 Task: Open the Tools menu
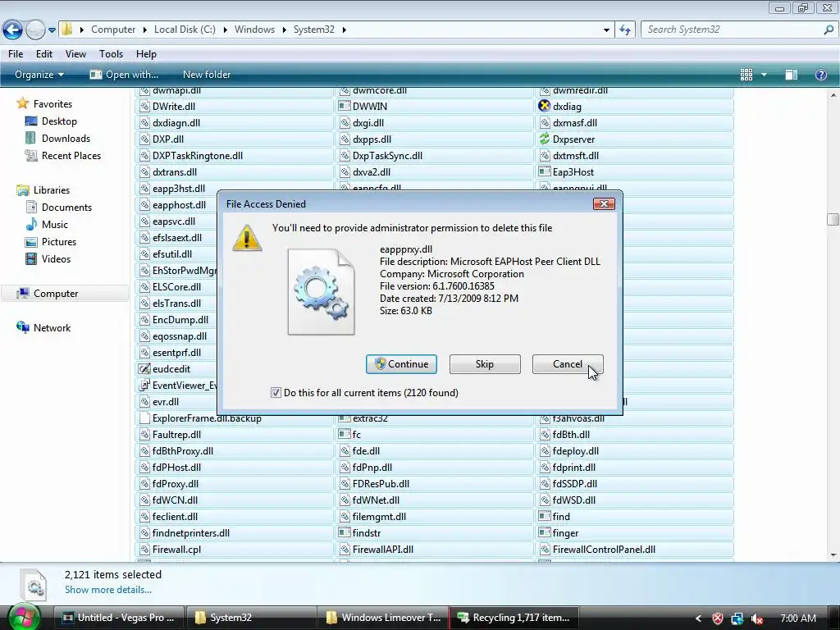tap(111, 54)
